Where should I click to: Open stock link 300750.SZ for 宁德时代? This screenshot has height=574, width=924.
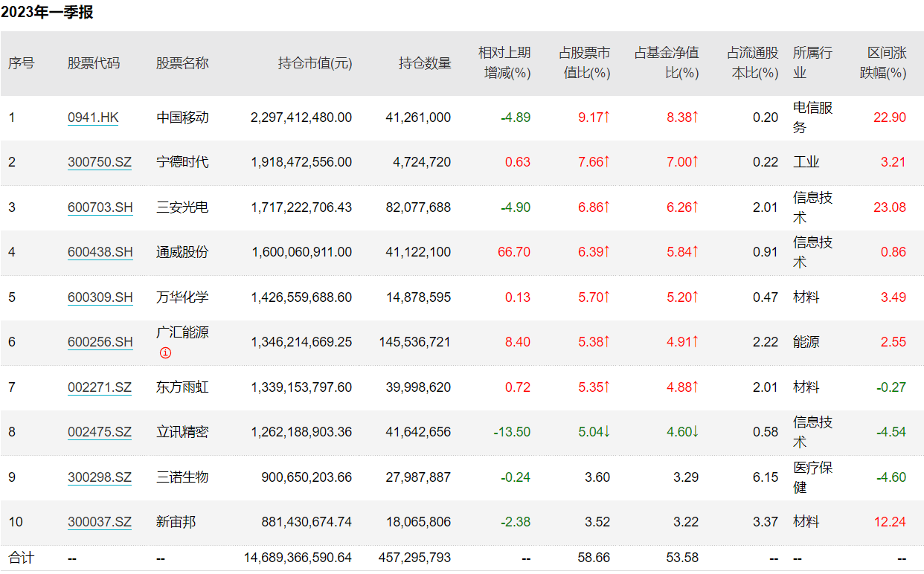pos(100,162)
